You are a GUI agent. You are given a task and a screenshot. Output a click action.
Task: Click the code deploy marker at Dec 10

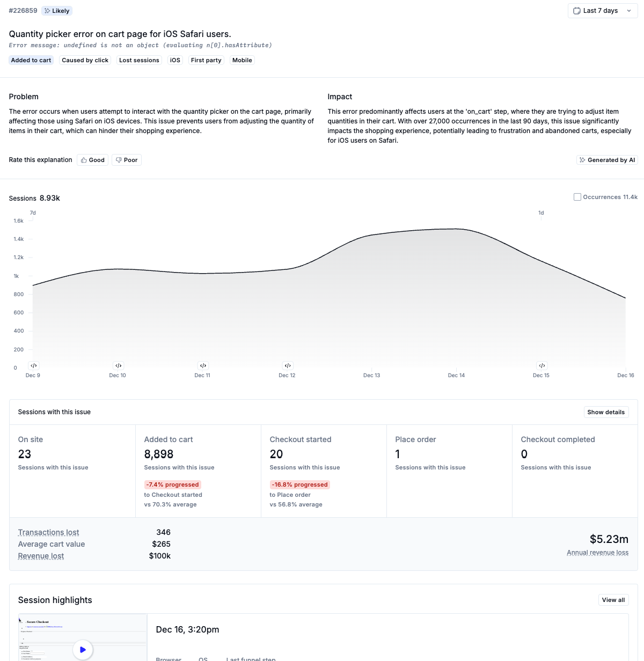click(119, 365)
